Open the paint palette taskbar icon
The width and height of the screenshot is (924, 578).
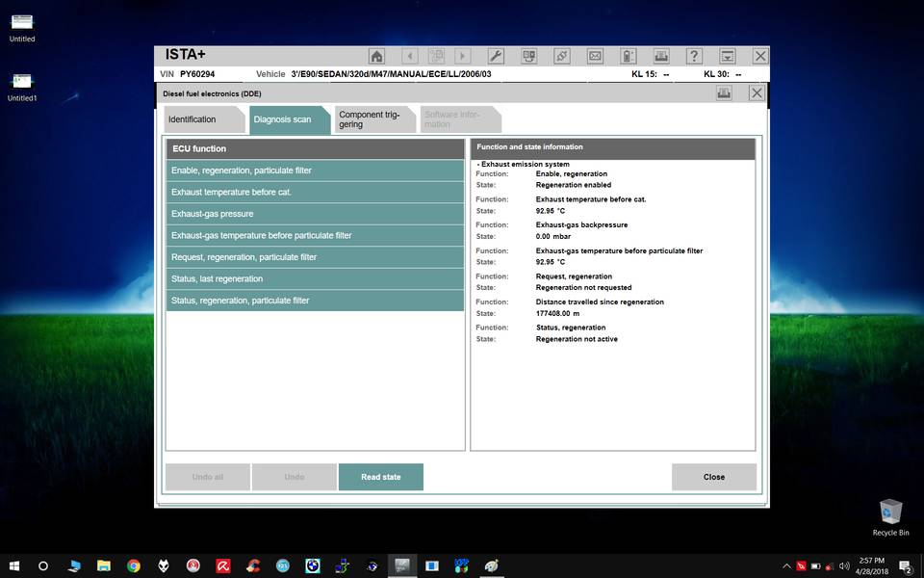(491, 566)
